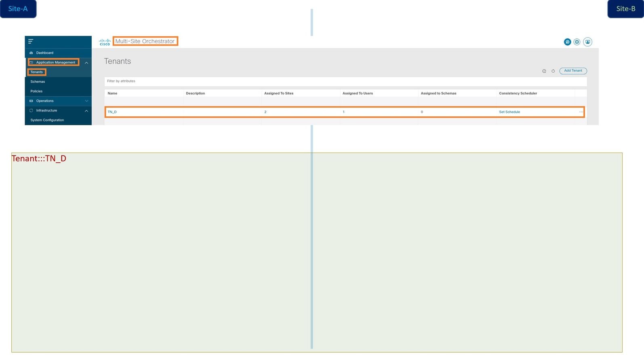
Task: Collapse the Infrastructure chevron
Action: 86,111
